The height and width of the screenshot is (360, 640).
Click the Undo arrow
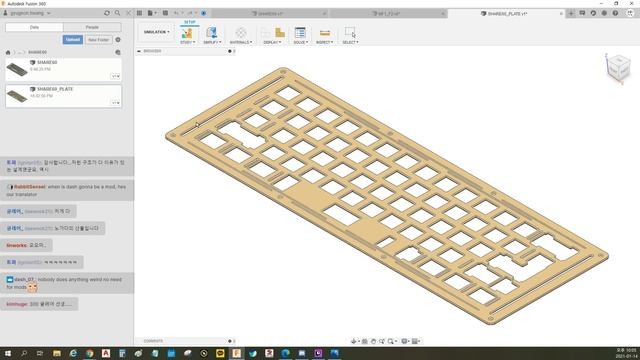point(177,13)
